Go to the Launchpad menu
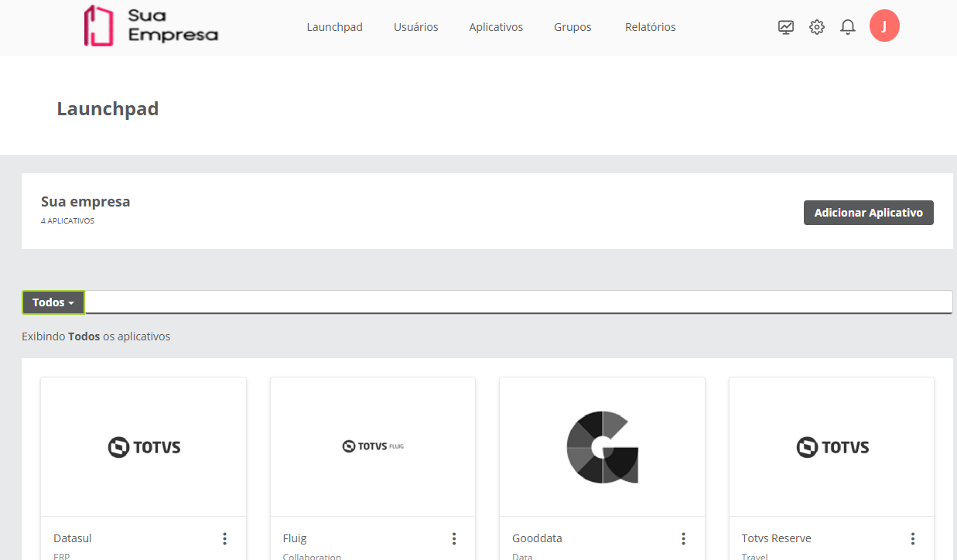The image size is (957, 560). [334, 27]
